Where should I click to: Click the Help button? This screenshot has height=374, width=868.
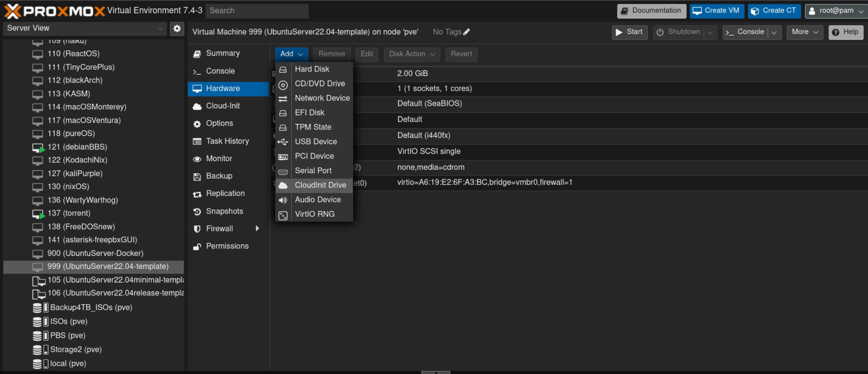pos(846,32)
